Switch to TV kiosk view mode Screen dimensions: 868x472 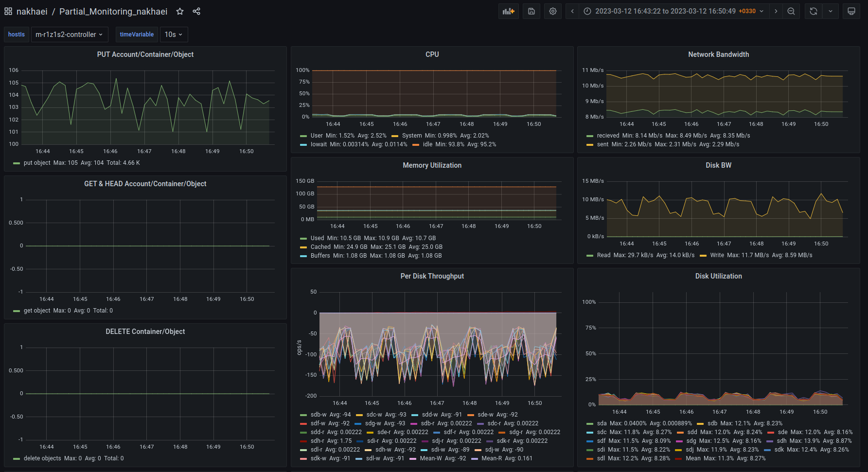pos(851,11)
